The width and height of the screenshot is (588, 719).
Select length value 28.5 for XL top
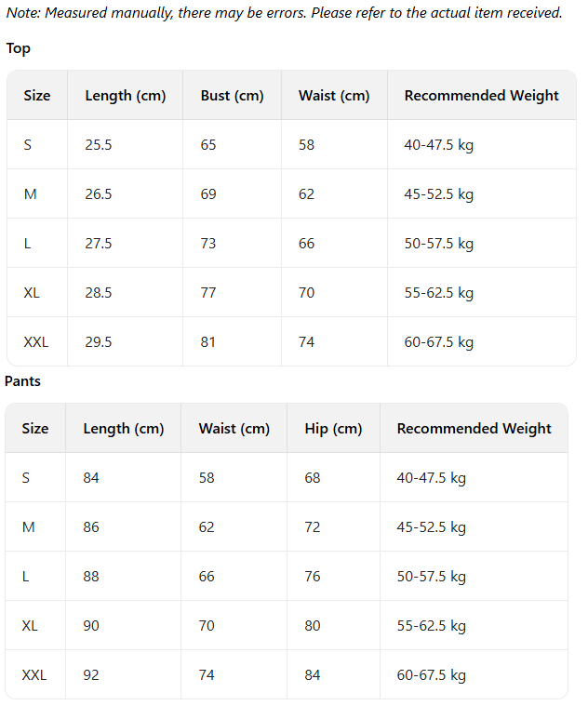click(99, 293)
